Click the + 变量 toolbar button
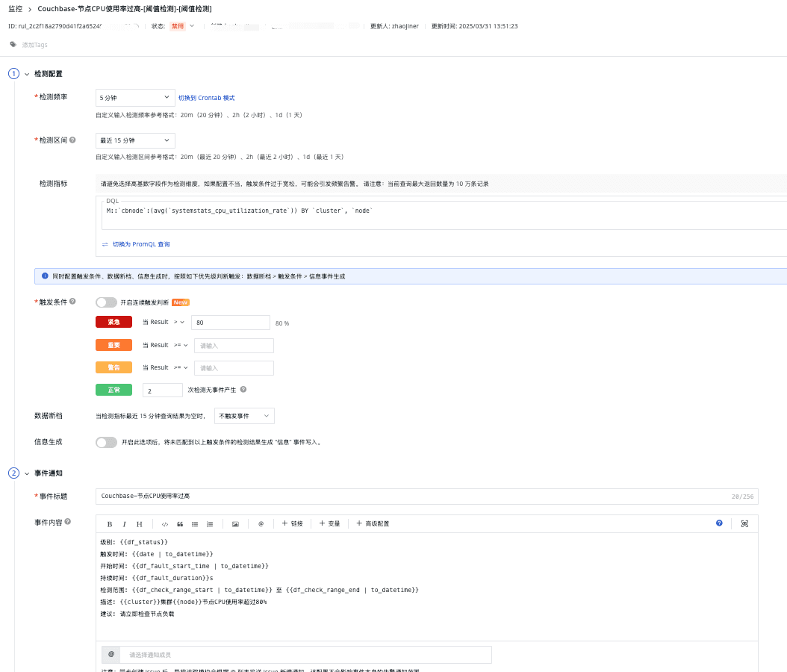The width and height of the screenshot is (787, 672). click(330, 523)
